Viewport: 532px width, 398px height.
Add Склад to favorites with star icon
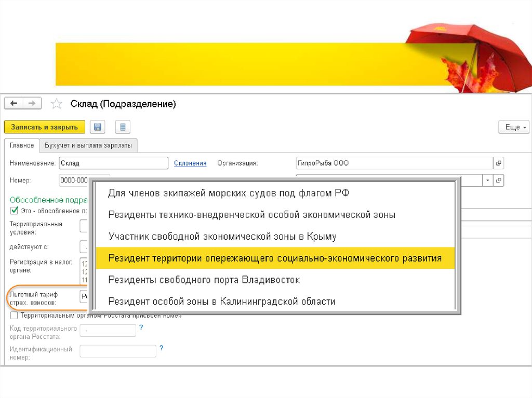(x=56, y=104)
